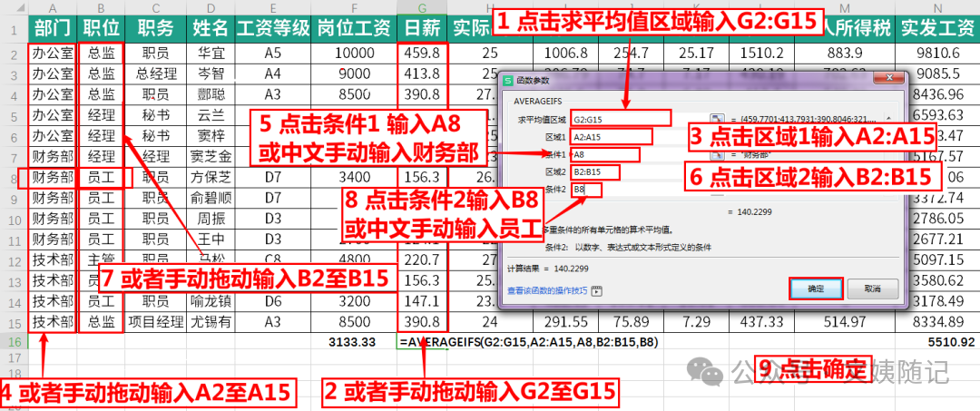
Task: Click the salary cell 4800
Action: pos(354,258)
